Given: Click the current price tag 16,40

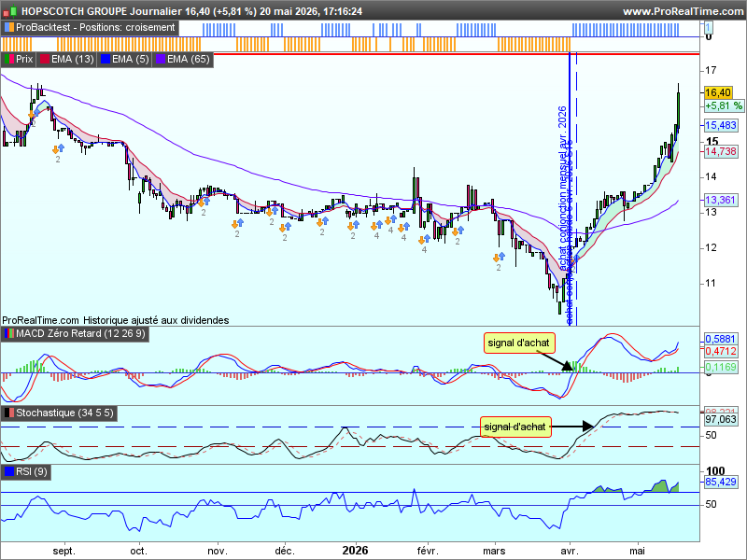Looking at the screenshot, I should [717, 92].
